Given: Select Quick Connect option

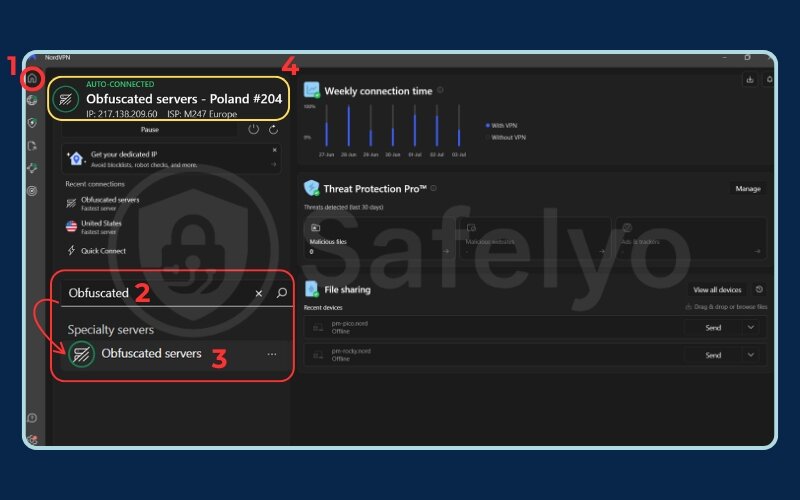Looking at the screenshot, I should 102,251.
